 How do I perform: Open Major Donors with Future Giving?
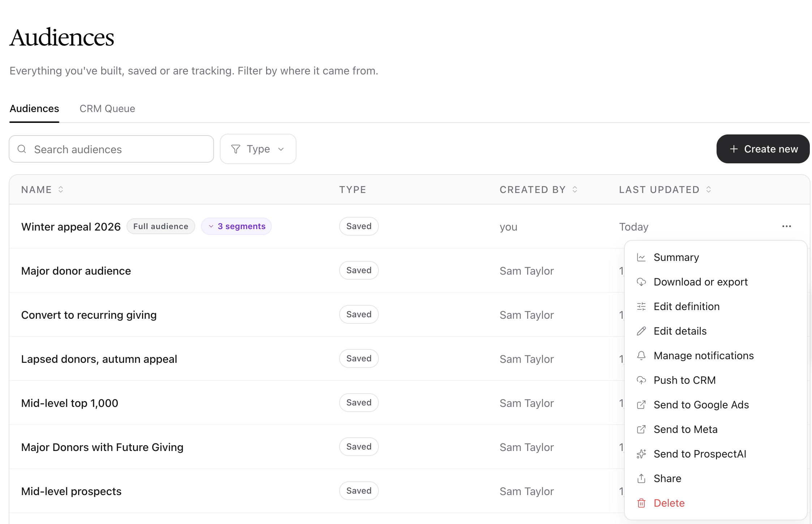pos(102,447)
